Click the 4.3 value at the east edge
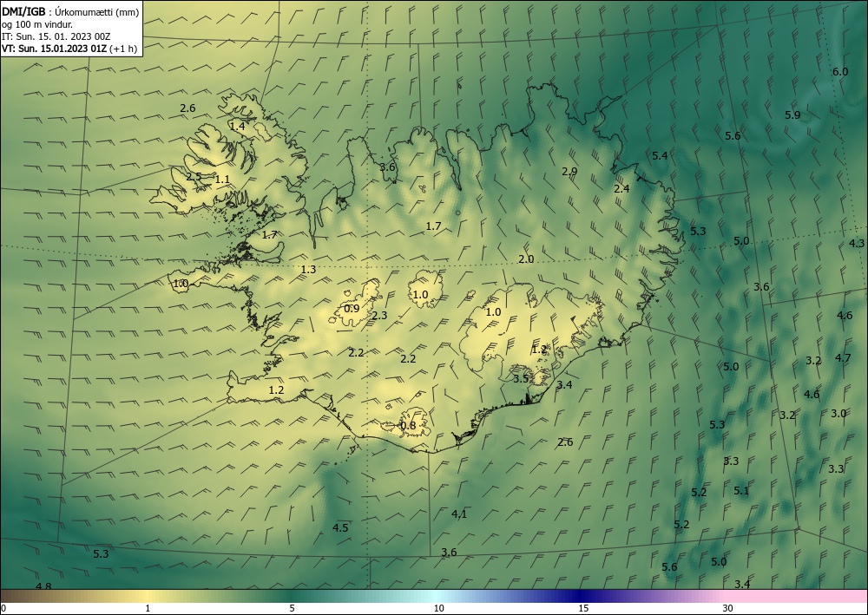The image size is (868, 615). pyautogui.click(x=857, y=244)
